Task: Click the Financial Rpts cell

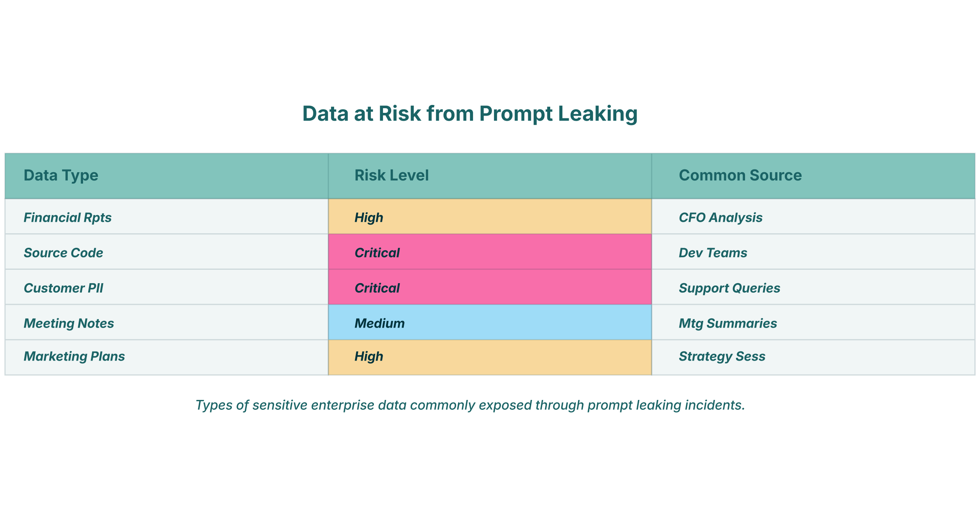Action: pyautogui.click(x=68, y=217)
